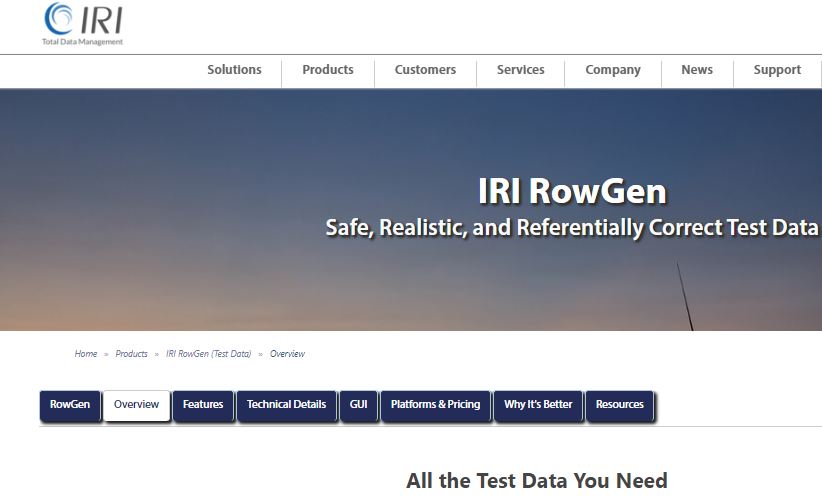Screen dimensions: 822x502
Task: Open the GUI tab
Action: point(359,405)
